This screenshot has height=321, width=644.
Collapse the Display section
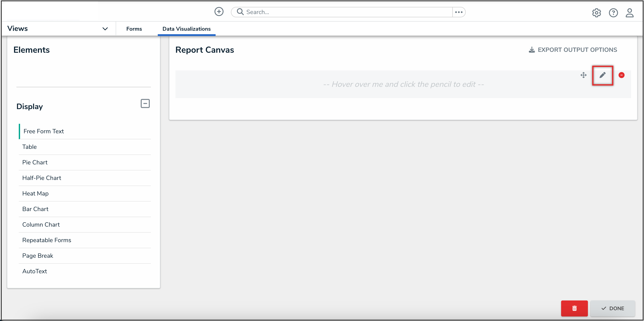click(145, 104)
